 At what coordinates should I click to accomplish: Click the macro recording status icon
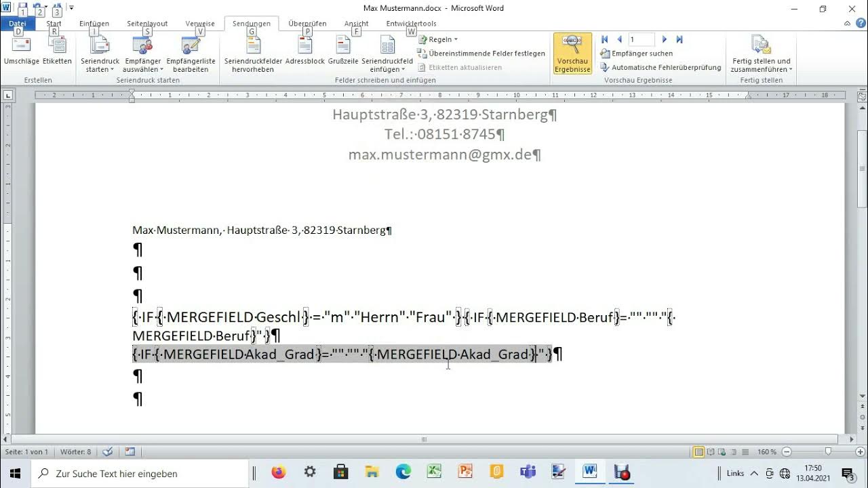(x=130, y=451)
